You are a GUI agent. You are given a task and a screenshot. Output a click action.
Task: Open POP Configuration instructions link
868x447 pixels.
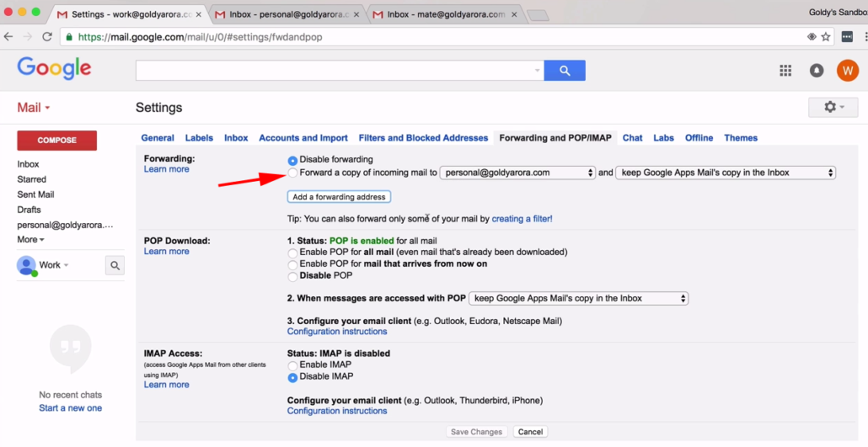(337, 332)
